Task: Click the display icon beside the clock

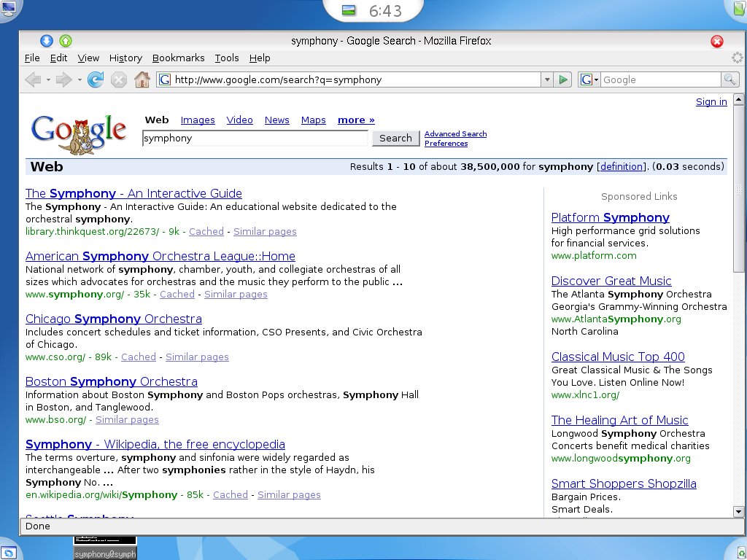Action: 349,10
